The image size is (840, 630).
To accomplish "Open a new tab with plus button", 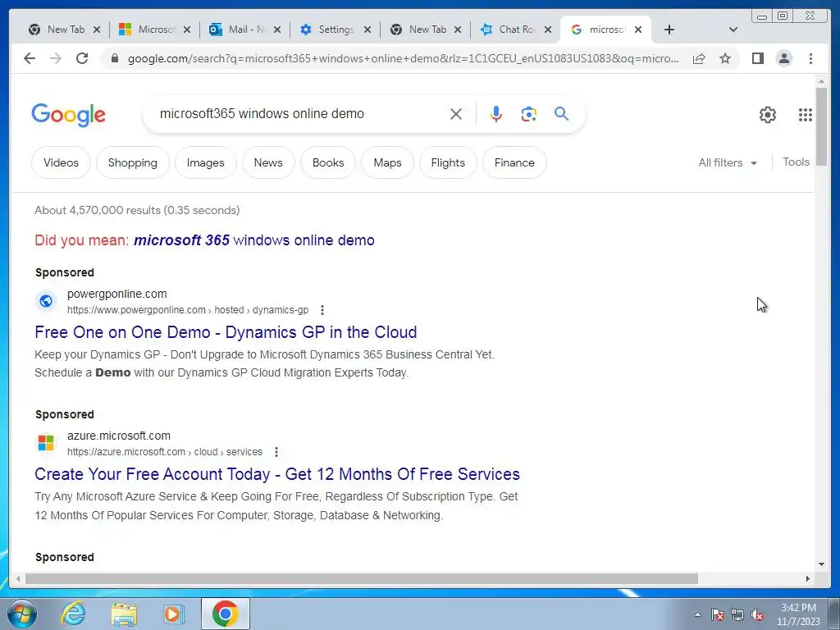I will (669, 30).
